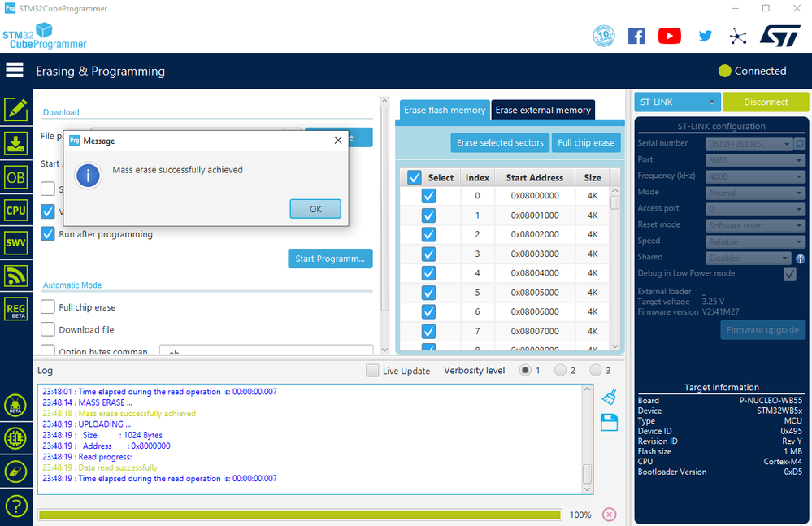This screenshot has height=526, width=812.
Task: Open Erasing & Programming download icon
Action: [x=16, y=143]
